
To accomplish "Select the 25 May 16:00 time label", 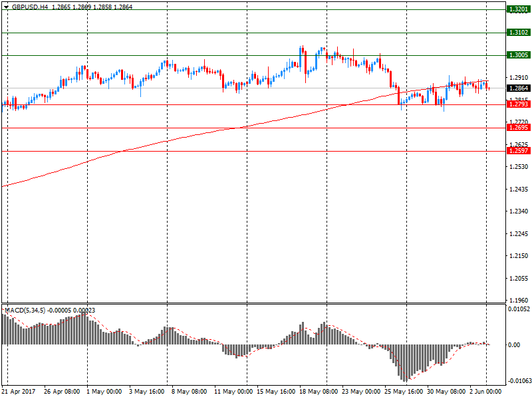I will coord(404,392).
